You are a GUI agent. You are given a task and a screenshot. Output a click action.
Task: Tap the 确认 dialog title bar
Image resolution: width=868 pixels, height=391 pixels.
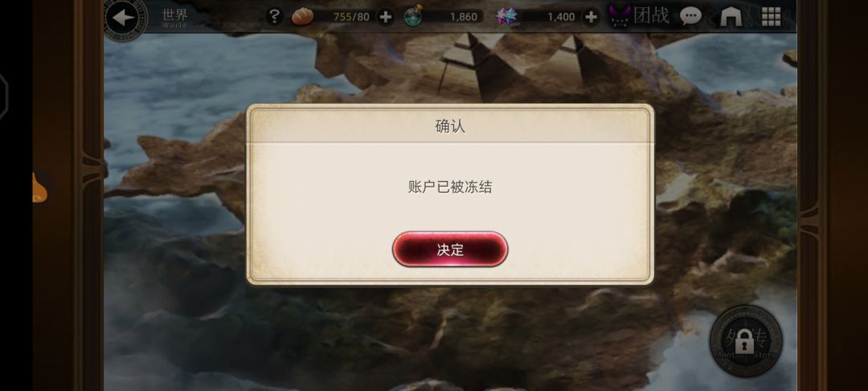(x=450, y=126)
